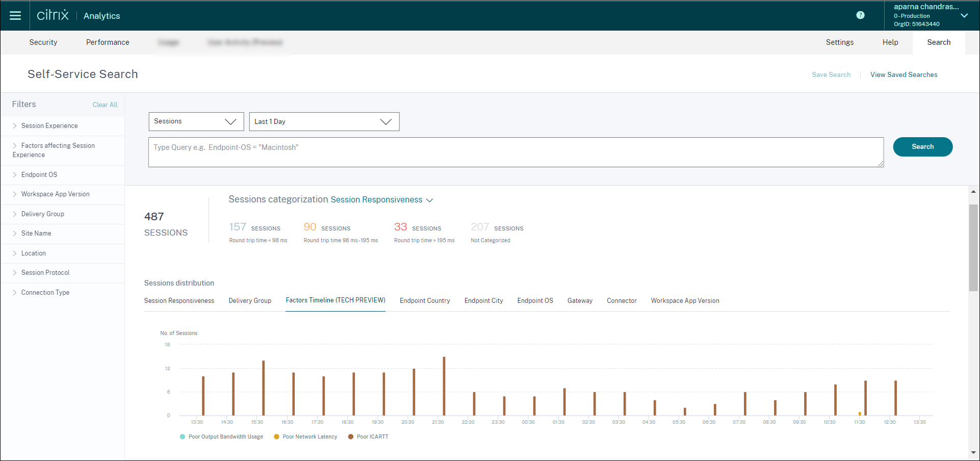Expand the account profile chevron
Viewport: 980px width, 461px height.
click(x=964, y=15)
